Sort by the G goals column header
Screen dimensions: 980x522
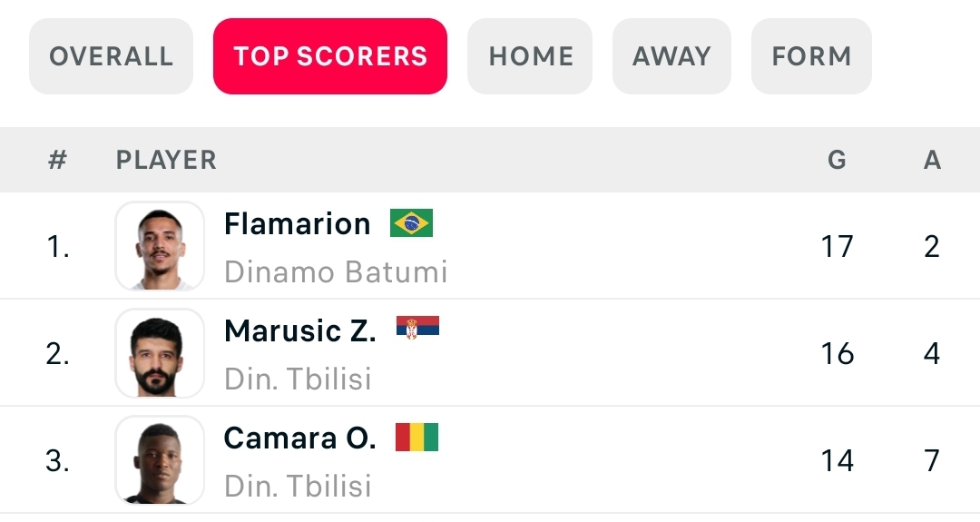[x=837, y=161]
